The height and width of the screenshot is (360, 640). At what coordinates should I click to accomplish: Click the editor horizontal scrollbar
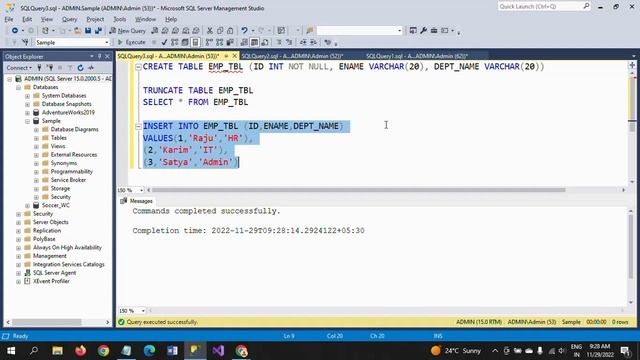point(358,190)
